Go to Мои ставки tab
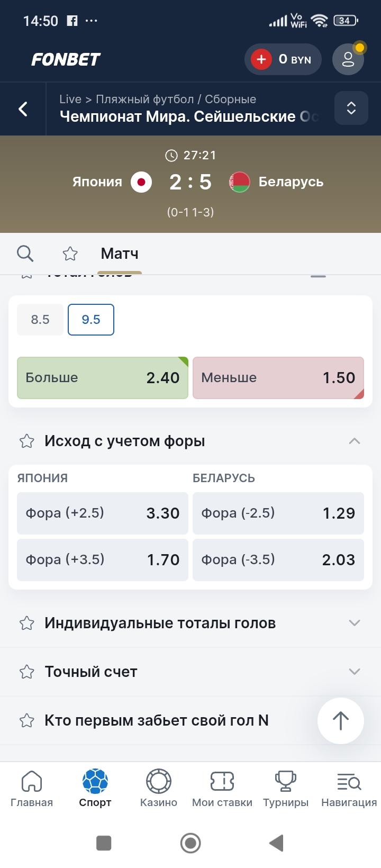This screenshot has height=868, width=381. tap(222, 788)
